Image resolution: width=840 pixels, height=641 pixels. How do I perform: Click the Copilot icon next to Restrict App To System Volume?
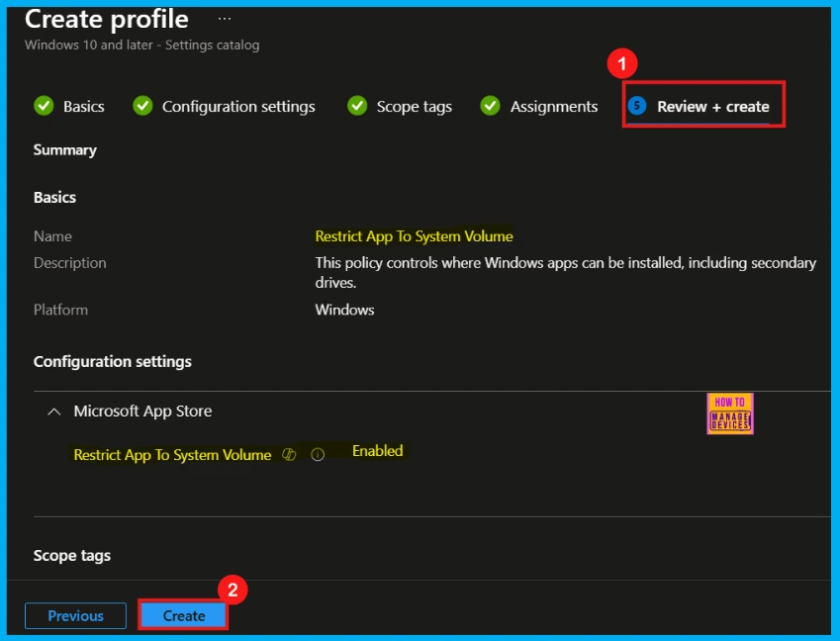pos(289,455)
